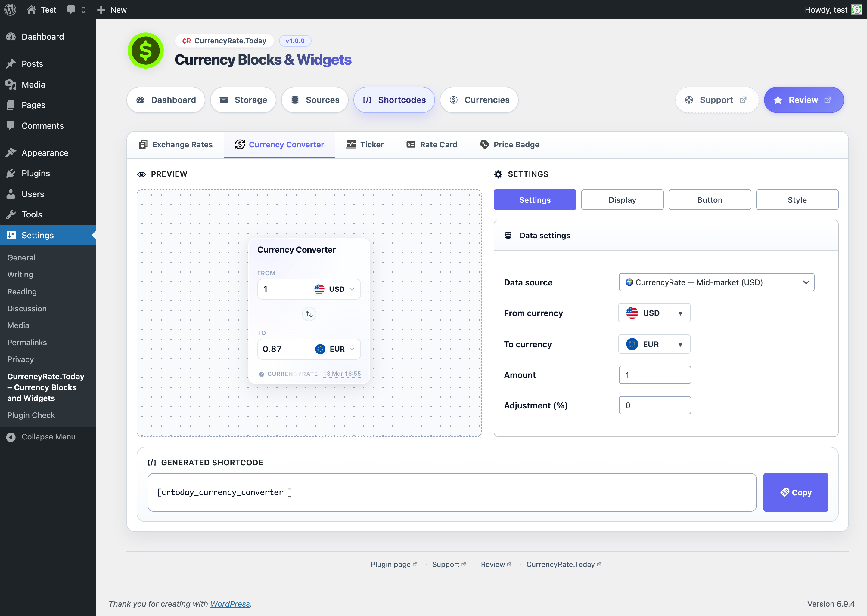Expand the EUR currency selector in the preview card

(x=352, y=349)
